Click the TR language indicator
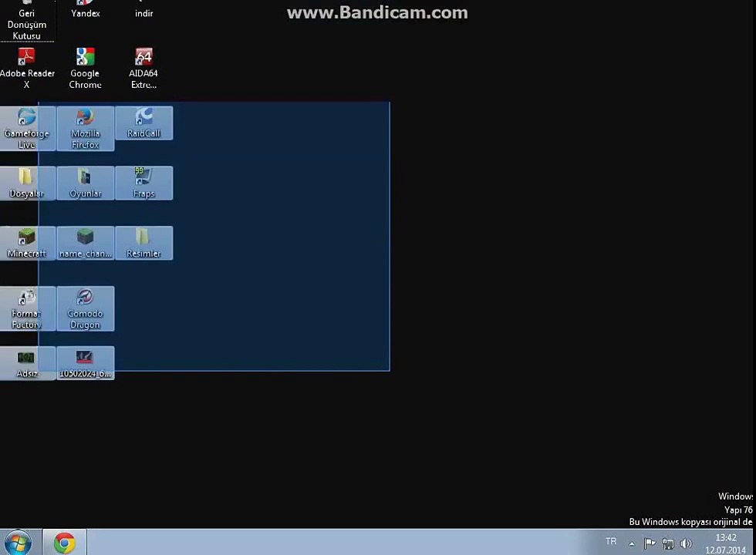The image size is (756, 555). (x=611, y=541)
